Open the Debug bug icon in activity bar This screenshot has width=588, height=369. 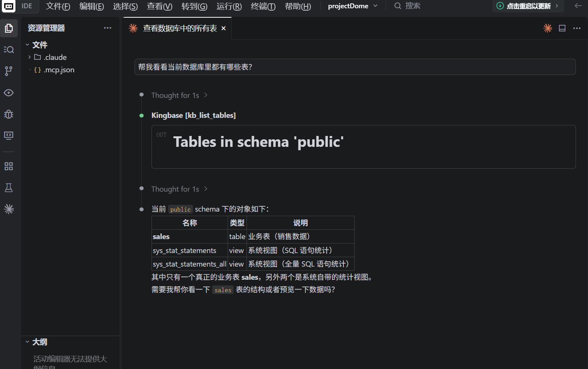9,114
